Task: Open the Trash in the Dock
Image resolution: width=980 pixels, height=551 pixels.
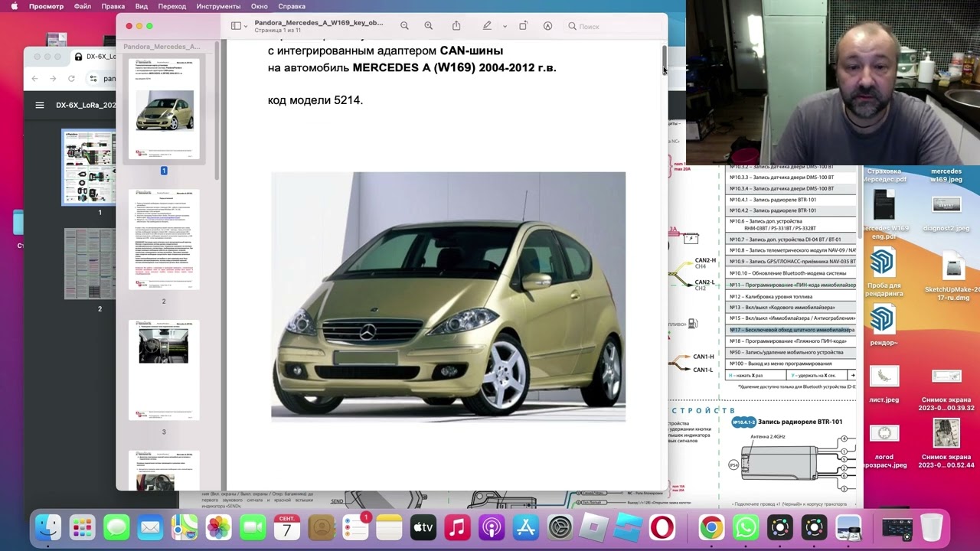Action: [x=932, y=527]
